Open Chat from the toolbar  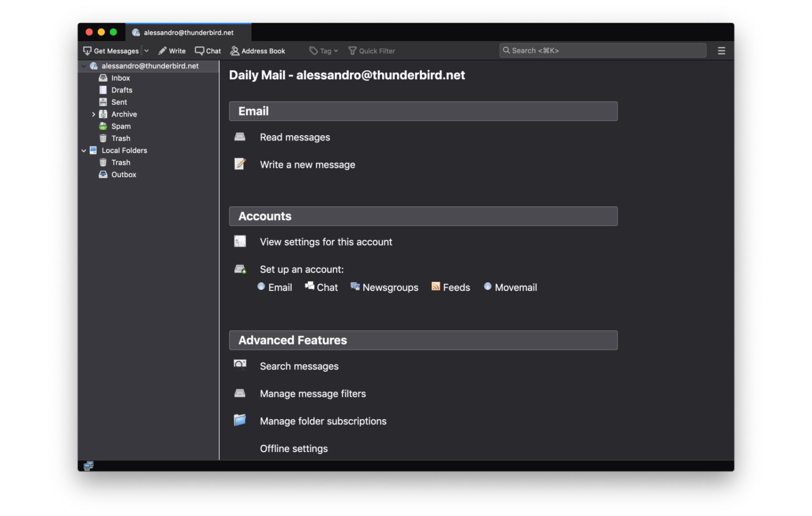208,51
